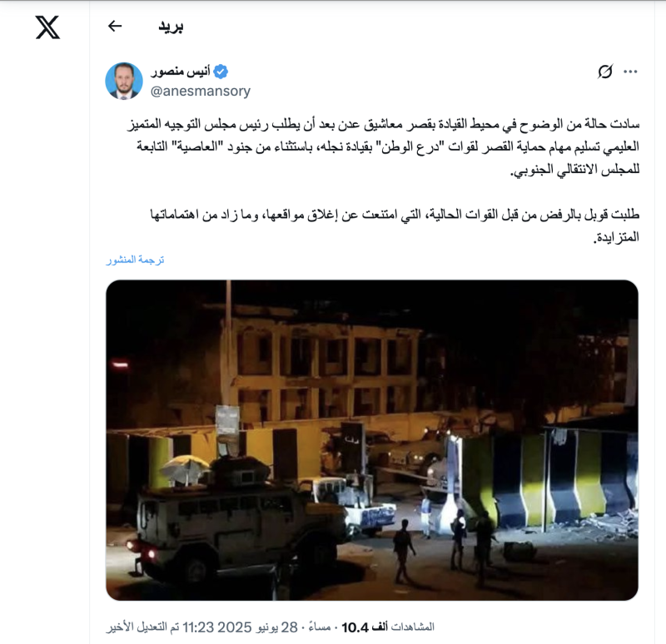The image size is (666, 644).
Task: Click the بريد page heading
Action: coord(171,27)
